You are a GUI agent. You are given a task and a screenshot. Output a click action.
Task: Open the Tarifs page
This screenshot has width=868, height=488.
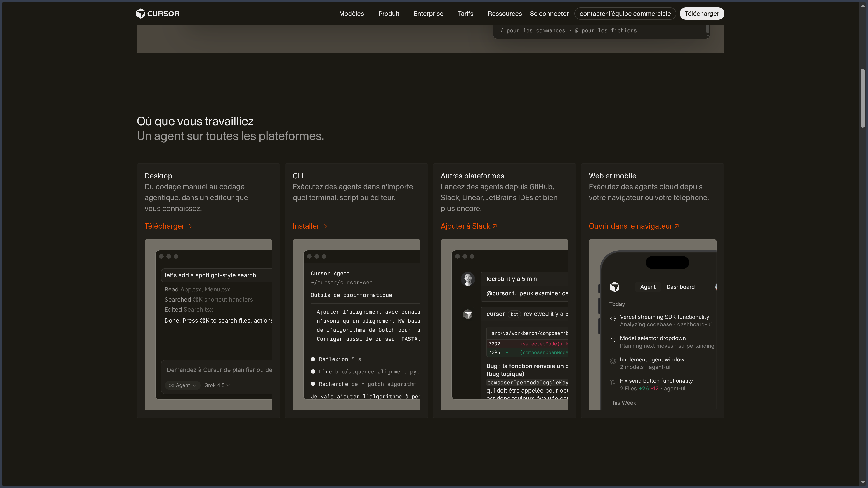pyautogui.click(x=465, y=14)
